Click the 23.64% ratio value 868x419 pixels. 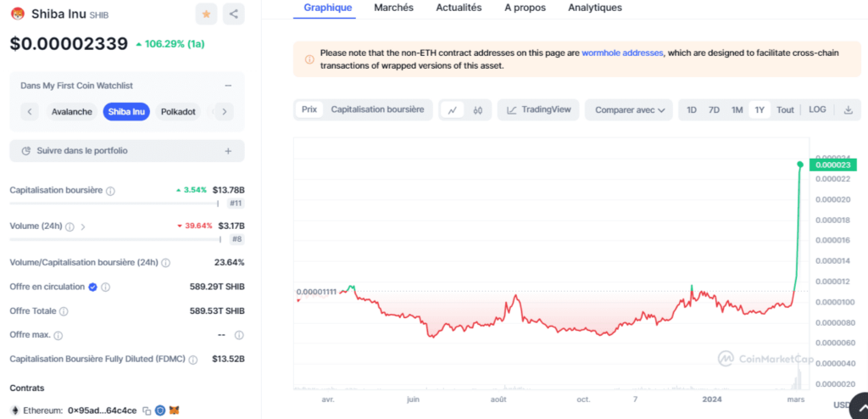(x=229, y=263)
